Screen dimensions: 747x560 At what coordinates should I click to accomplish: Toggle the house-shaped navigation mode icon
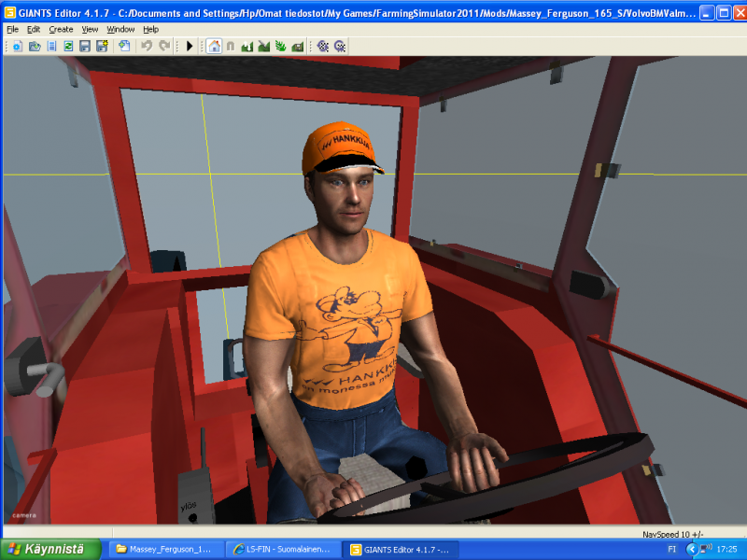click(x=214, y=46)
